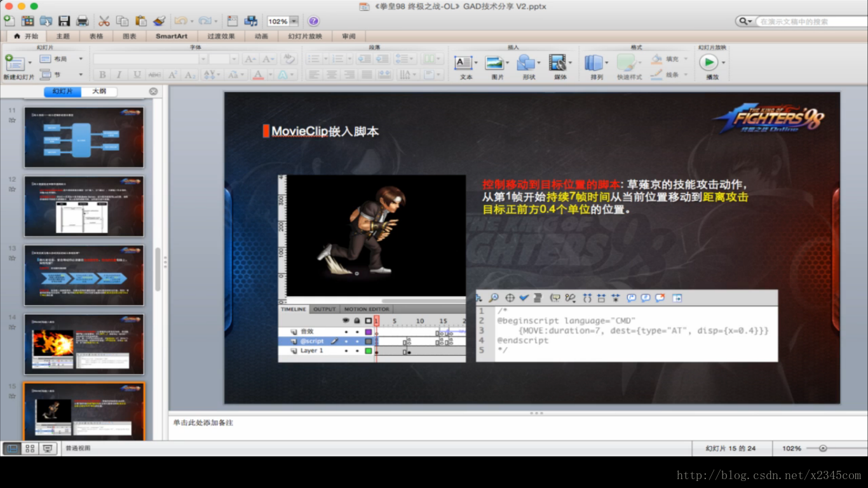The width and height of the screenshot is (868, 488).
Task: Open the Help question mark icon
Action: (314, 21)
